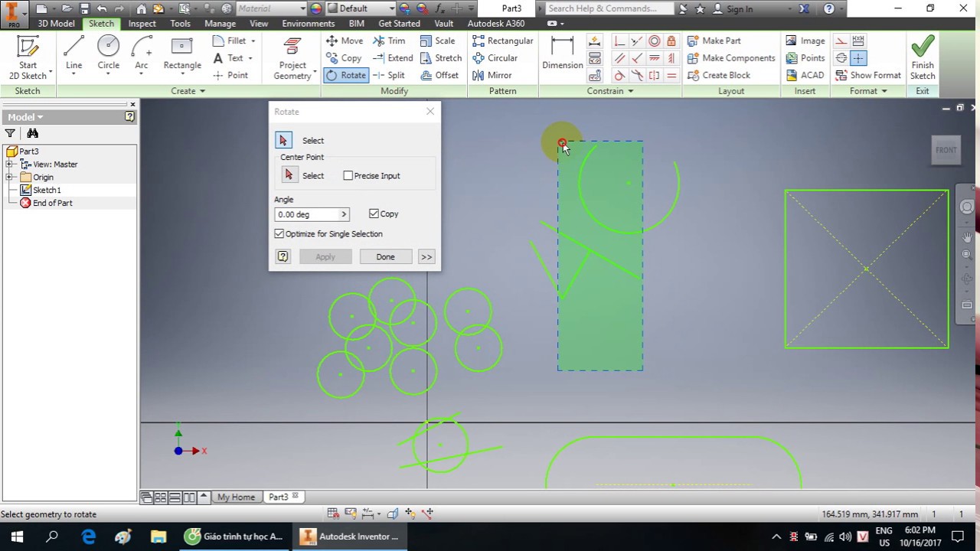Click the Done button in Rotate dialog
The image size is (980, 551).
click(385, 257)
